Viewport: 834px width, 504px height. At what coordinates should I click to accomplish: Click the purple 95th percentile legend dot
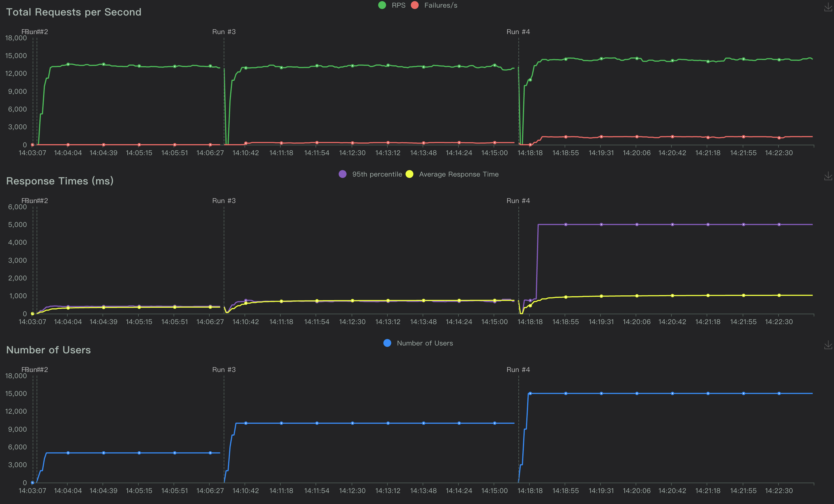[343, 174]
